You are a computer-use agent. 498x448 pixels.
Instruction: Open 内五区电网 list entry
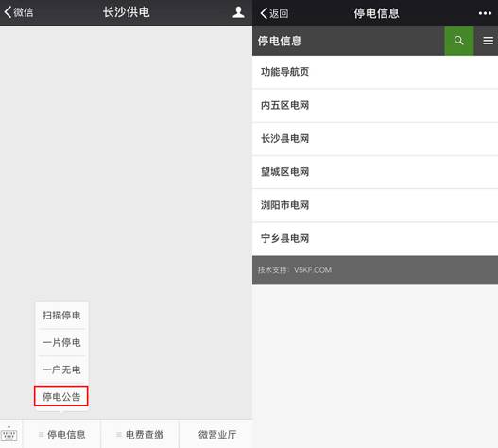point(375,105)
